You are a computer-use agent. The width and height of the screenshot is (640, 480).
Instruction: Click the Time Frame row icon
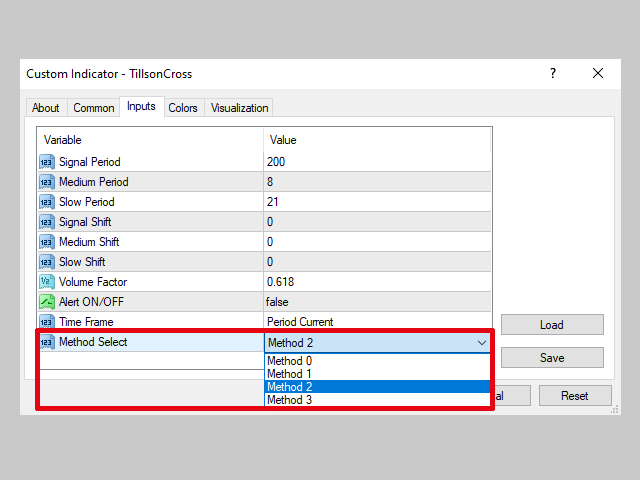click(47, 322)
